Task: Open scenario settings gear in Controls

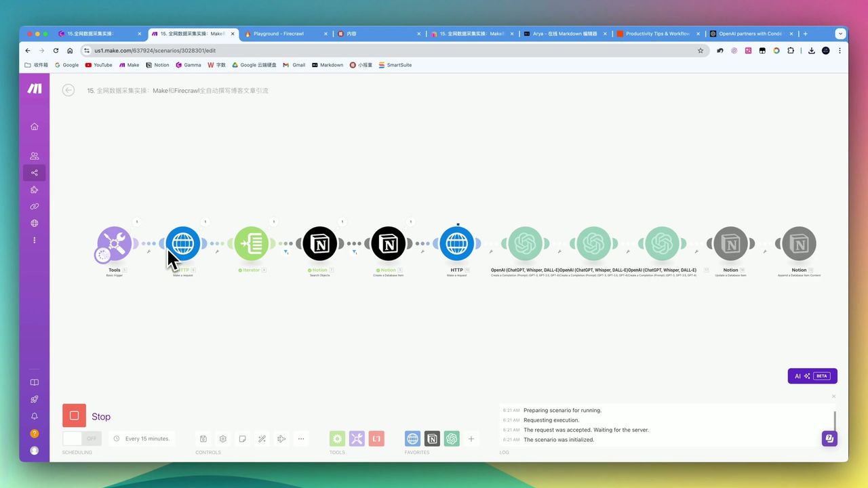Action: click(223, 439)
